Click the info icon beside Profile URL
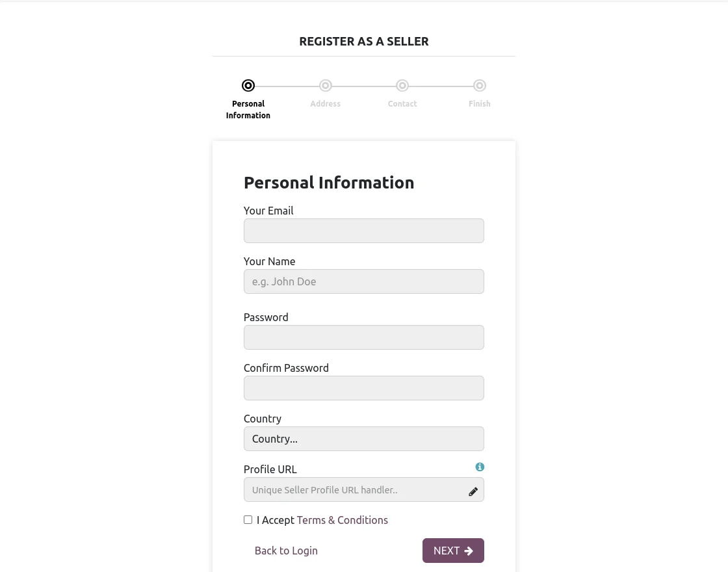Viewport: 728px width, 572px height. coord(480,467)
